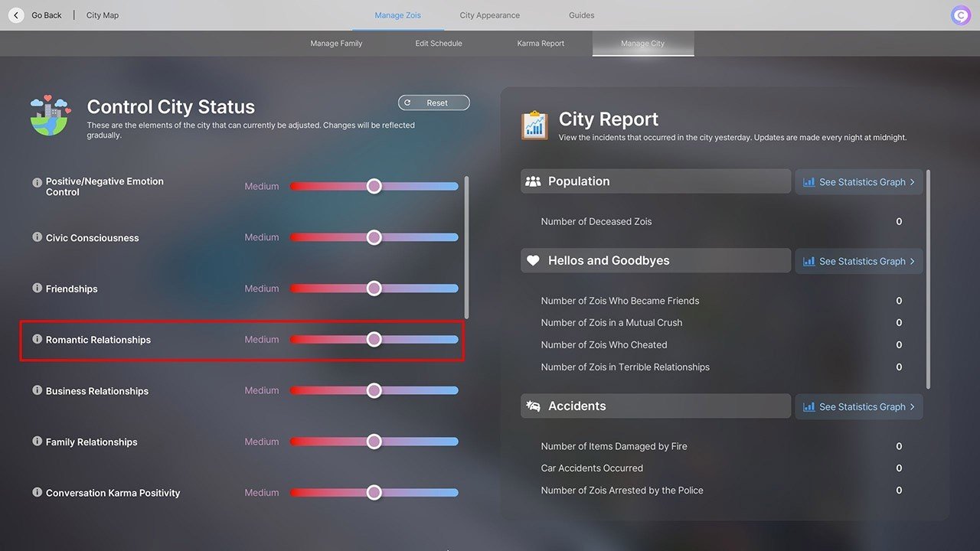980x551 pixels.
Task: Open Population statistics graph
Action: click(858, 182)
